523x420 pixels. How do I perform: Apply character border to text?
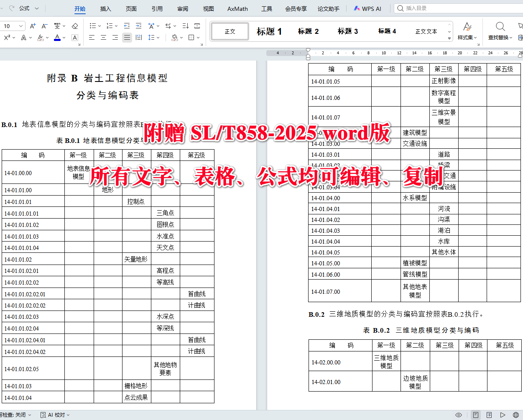[x=75, y=38]
